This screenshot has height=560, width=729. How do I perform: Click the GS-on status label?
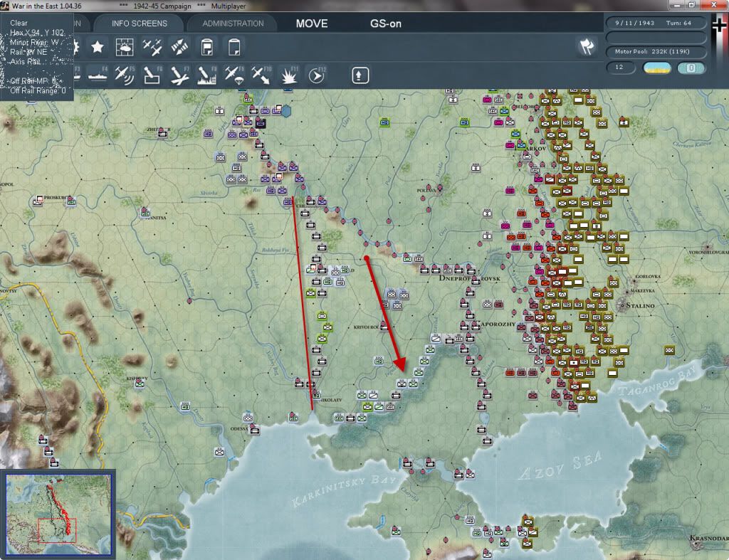[x=385, y=23]
